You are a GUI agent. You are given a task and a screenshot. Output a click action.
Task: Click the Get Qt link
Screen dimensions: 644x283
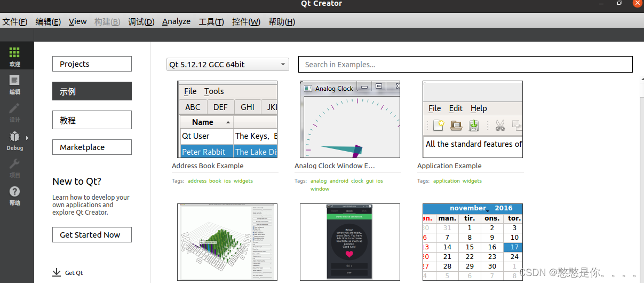(74, 273)
